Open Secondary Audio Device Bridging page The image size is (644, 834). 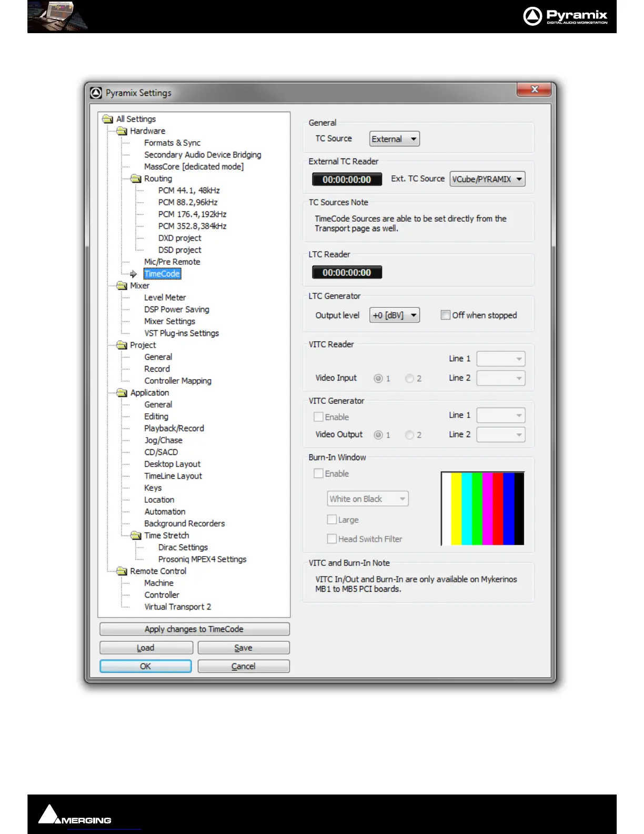[x=203, y=155]
